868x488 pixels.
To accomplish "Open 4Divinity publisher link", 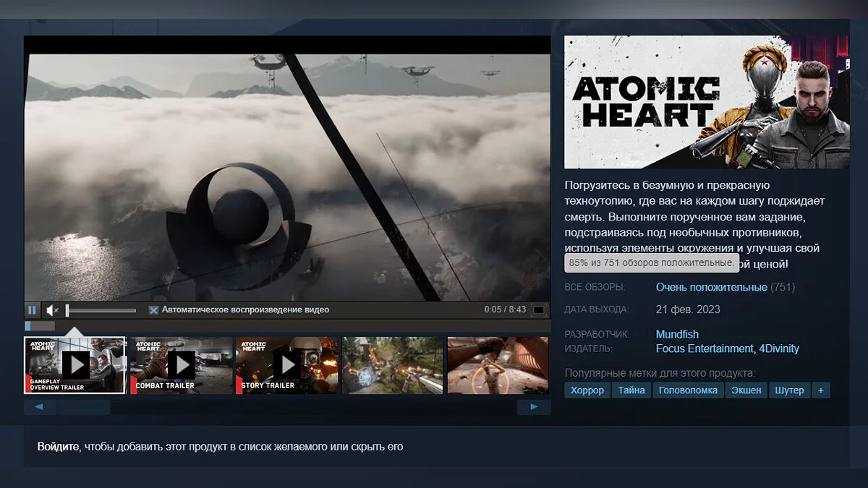I will click(x=778, y=348).
